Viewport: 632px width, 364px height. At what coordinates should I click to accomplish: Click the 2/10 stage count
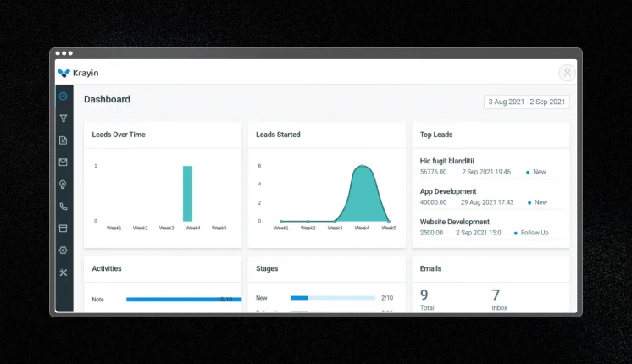tap(387, 298)
